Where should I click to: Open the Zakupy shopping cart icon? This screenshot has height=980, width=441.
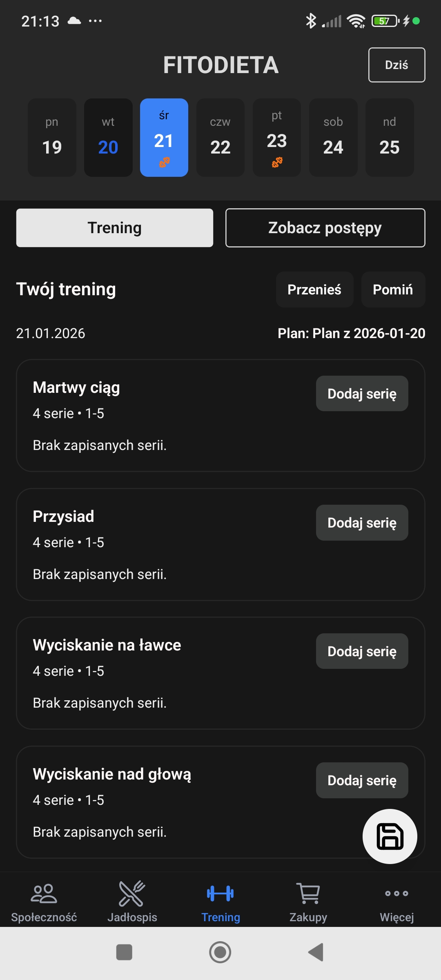[308, 894]
